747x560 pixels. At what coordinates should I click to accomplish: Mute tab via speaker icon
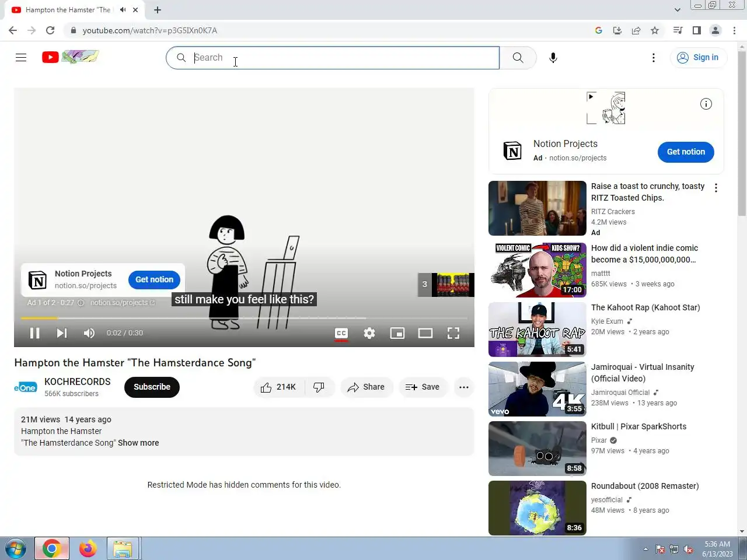(123, 10)
